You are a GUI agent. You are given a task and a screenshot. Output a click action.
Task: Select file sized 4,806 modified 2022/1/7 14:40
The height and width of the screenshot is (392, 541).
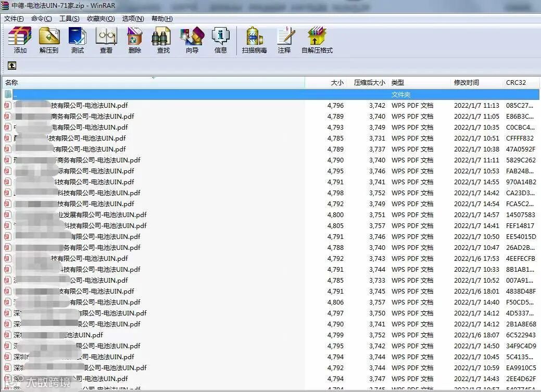pos(271,302)
